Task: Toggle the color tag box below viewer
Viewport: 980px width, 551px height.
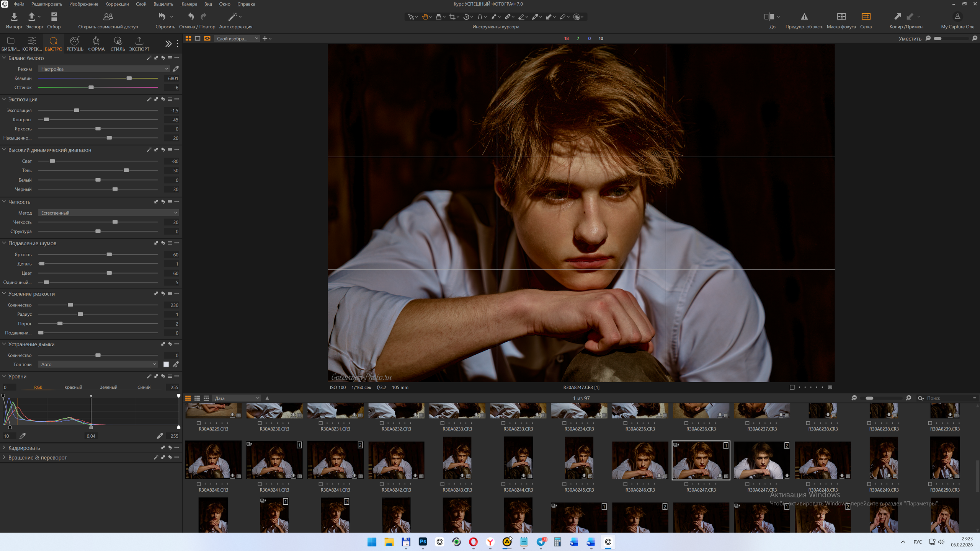Action: (x=792, y=387)
